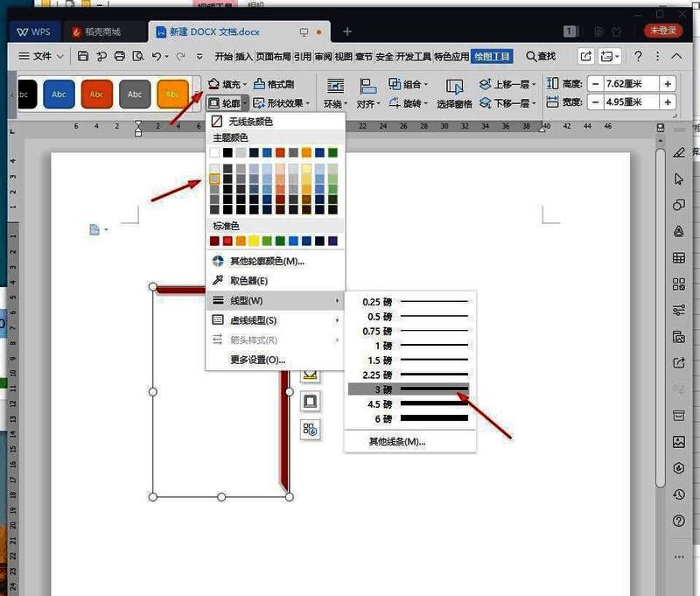The width and height of the screenshot is (700, 596).
Task: Click the print icon in quick toolbar
Action: point(120,56)
